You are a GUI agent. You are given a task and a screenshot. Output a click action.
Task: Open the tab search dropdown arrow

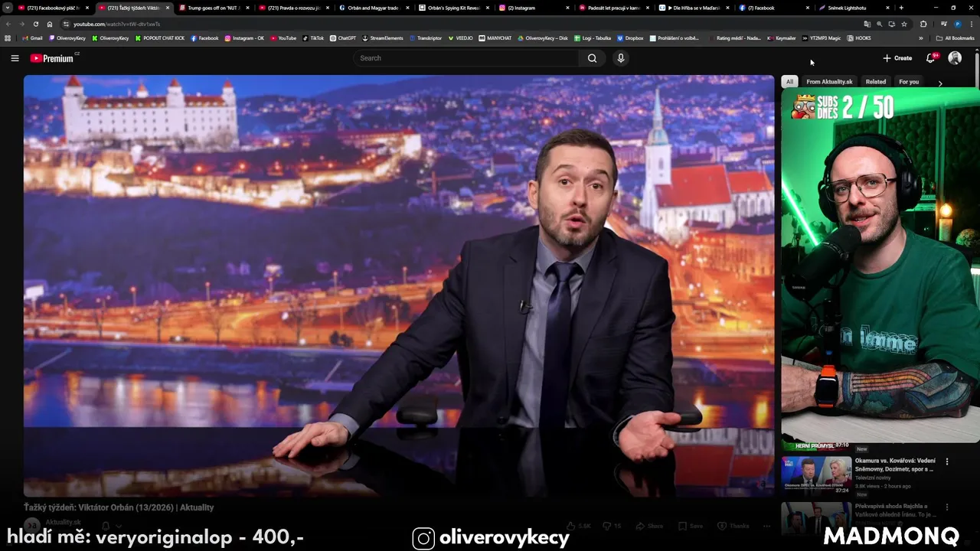[8, 8]
